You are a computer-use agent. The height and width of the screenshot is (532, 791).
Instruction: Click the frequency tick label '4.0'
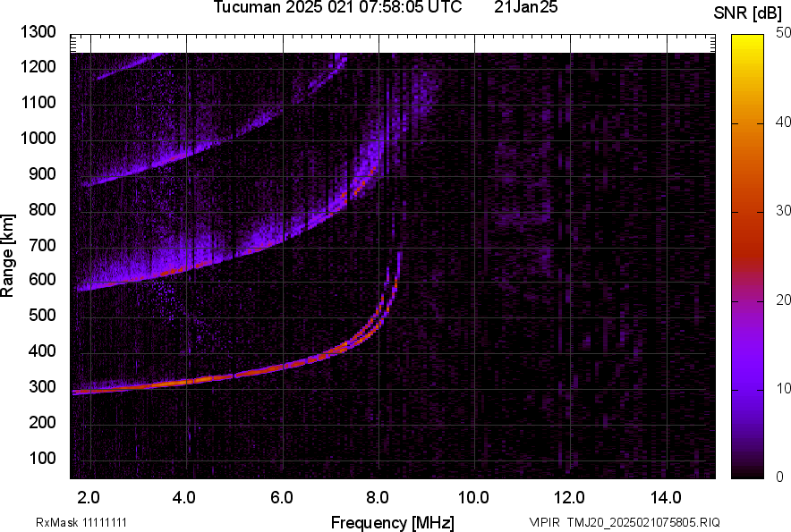click(x=184, y=498)
